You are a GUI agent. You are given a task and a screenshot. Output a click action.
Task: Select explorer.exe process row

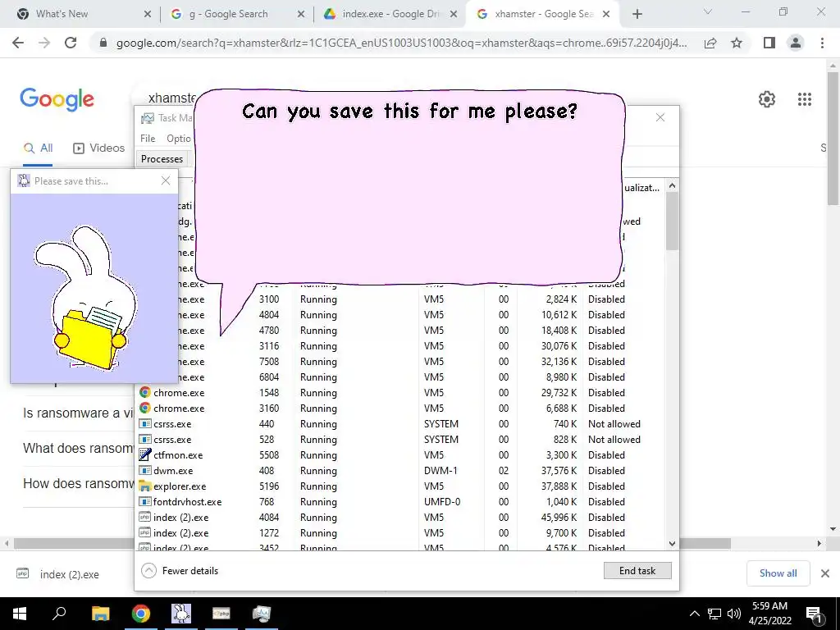[x=399, y=486]
